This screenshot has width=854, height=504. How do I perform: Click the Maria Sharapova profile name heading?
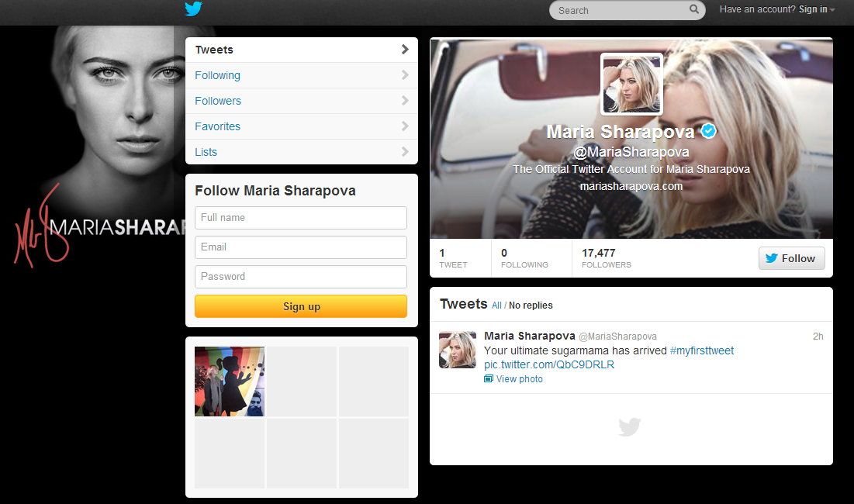[621, 132]
